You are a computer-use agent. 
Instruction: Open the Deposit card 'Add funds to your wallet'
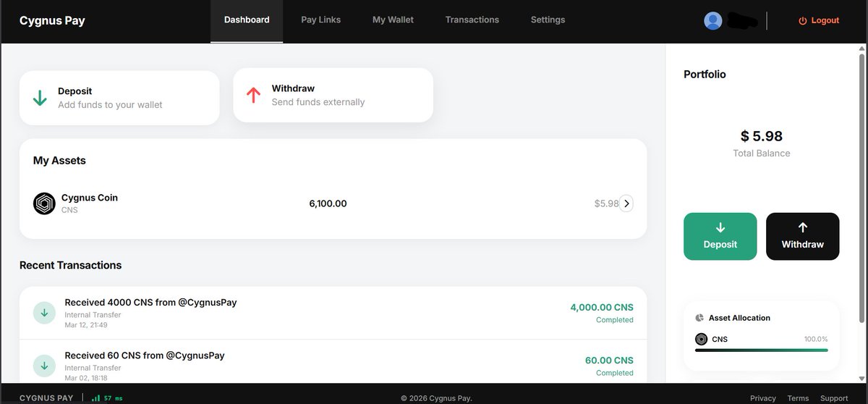pyautogui.click(x=119, y=98)
